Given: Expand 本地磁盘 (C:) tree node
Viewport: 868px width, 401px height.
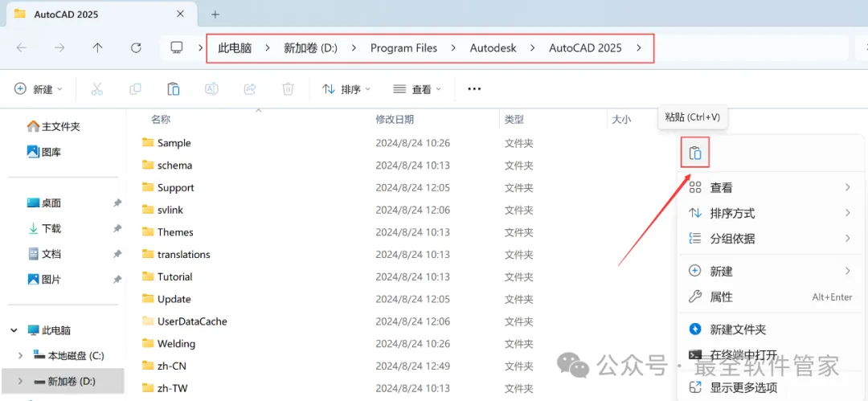Looking at the screenshot, I should [20, 355].
